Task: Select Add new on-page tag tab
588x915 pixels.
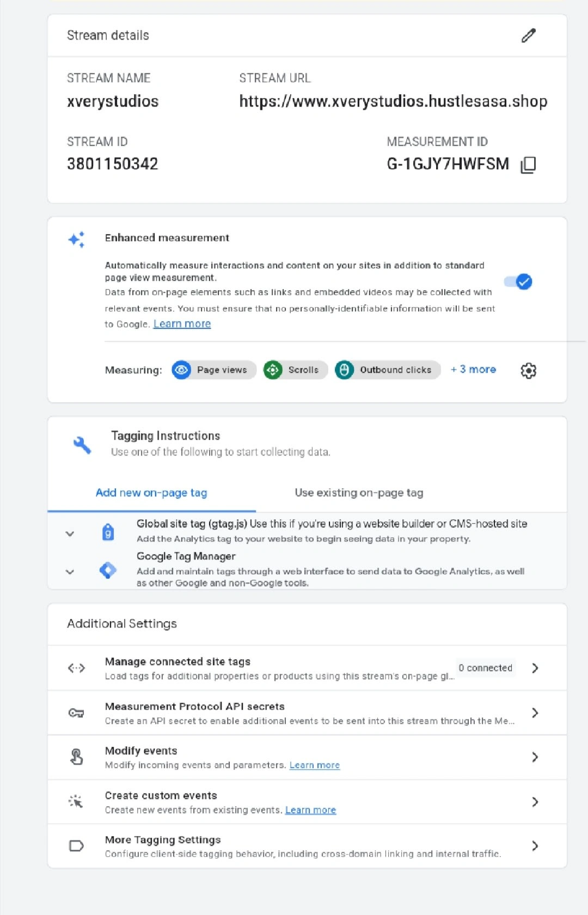Action: click(151, 493)
